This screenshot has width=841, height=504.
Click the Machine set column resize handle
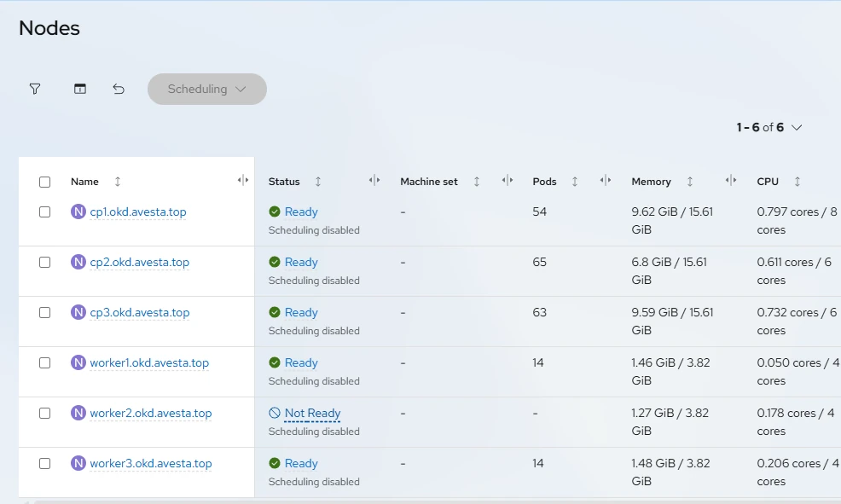[507, 180]
